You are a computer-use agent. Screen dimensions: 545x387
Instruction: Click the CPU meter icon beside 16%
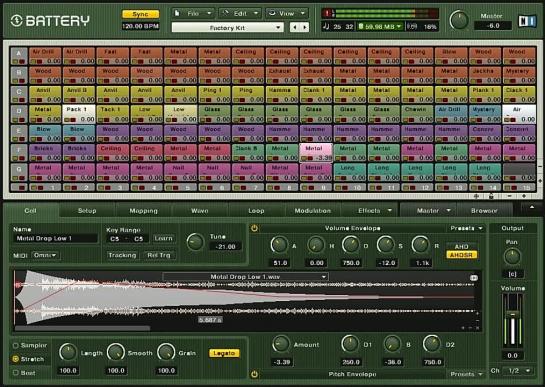coord(412,26)
